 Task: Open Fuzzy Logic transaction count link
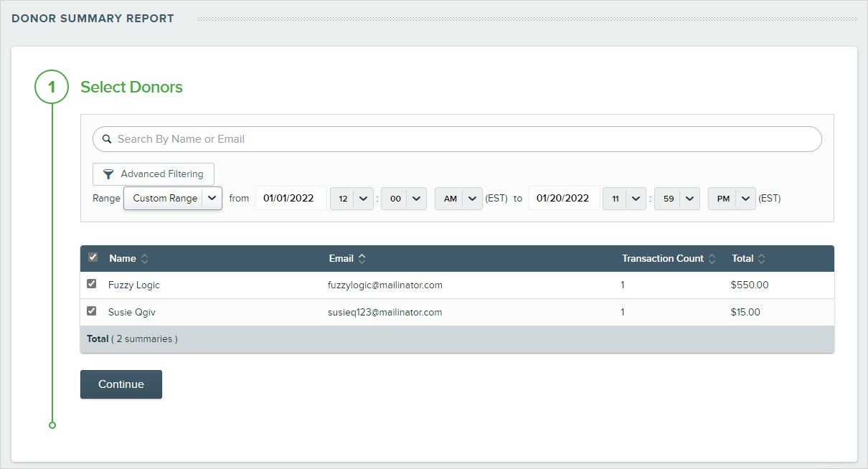point(623,285)
